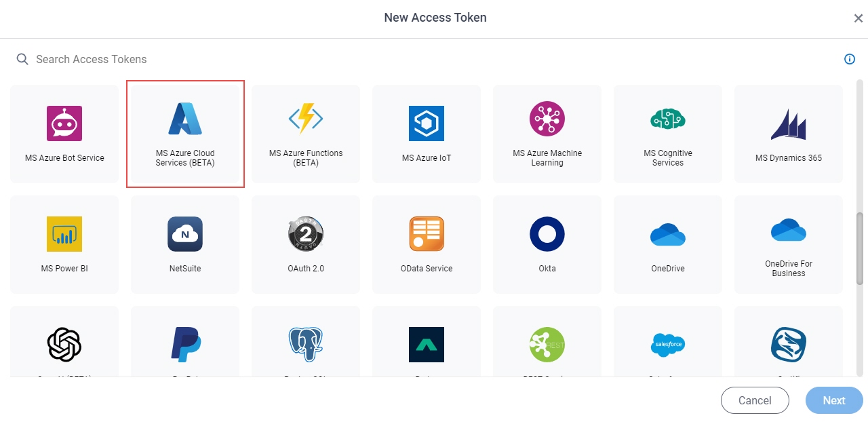
Task: Choose the Okta access token
Action: coord(547,244)
